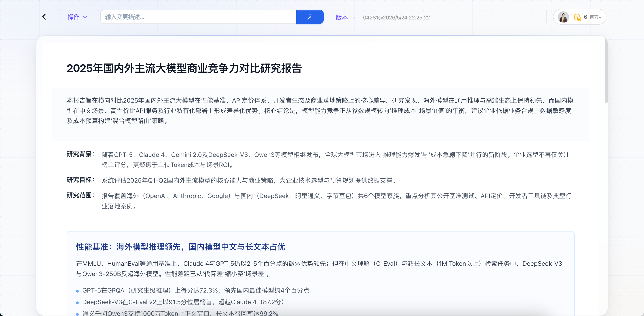
Task: Submit change with the blue magic wand button
Action: pyautogui.click(x=310, y=17)
